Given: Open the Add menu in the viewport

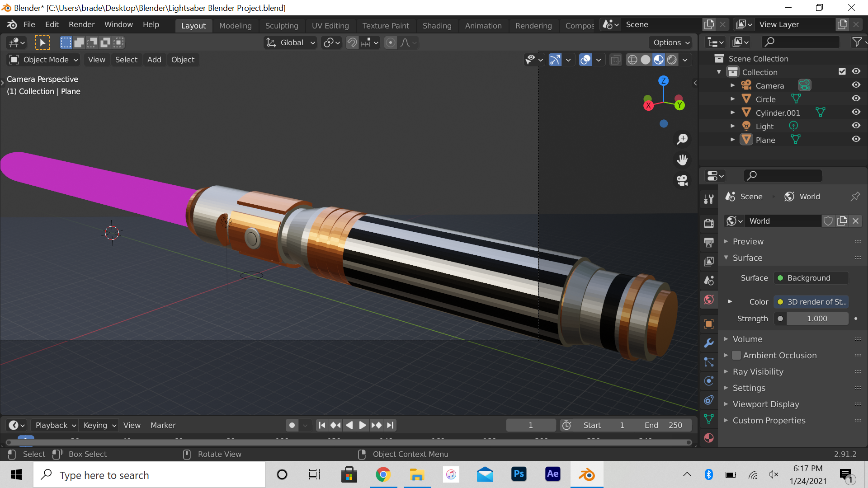Looking at the screenshot, I should (154, 60).
